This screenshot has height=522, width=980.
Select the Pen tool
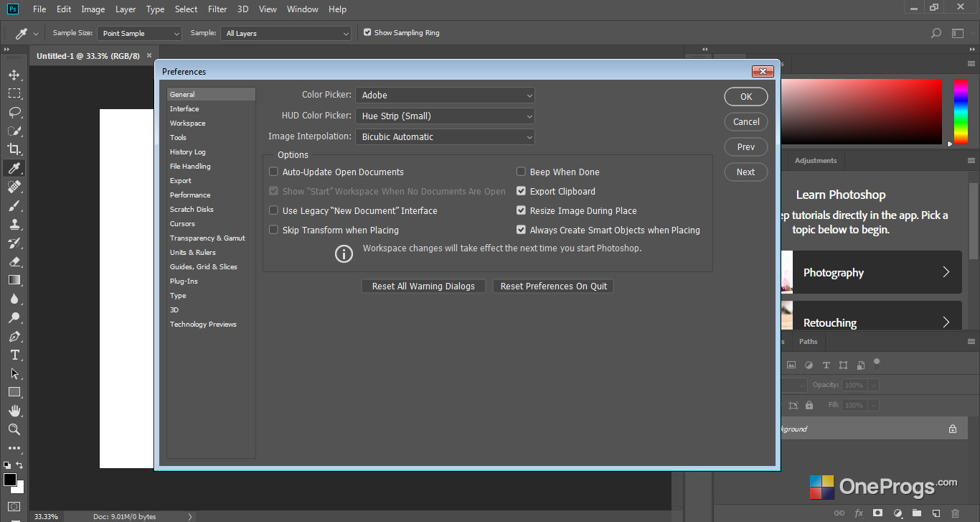[x=14, y=336]
